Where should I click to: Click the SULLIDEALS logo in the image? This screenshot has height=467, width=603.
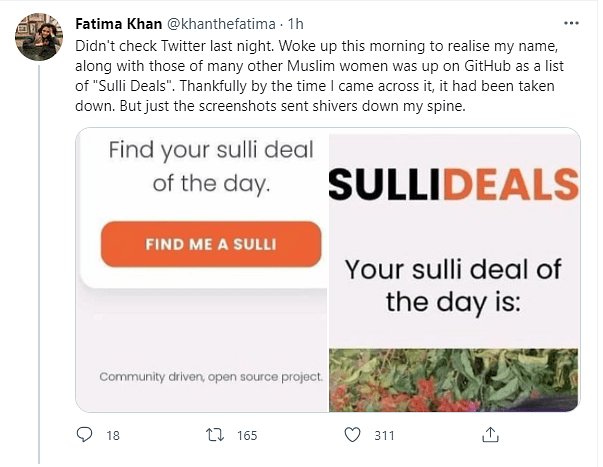(453, 186)
